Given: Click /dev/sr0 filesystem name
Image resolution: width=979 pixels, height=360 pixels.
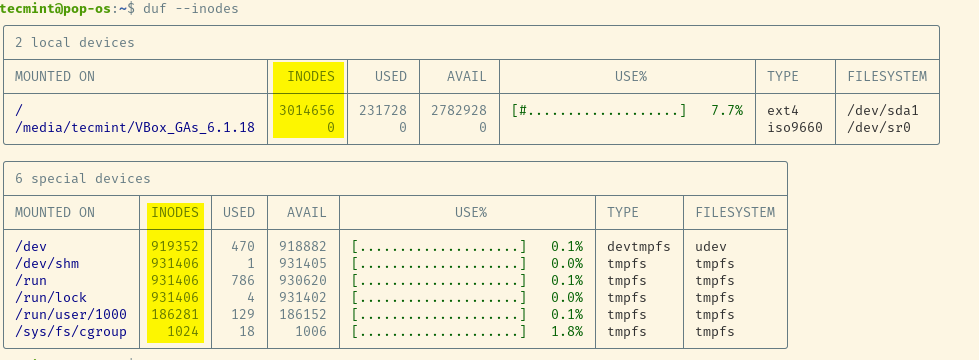Looking at the screenshot, I should [x=879, y=127].
